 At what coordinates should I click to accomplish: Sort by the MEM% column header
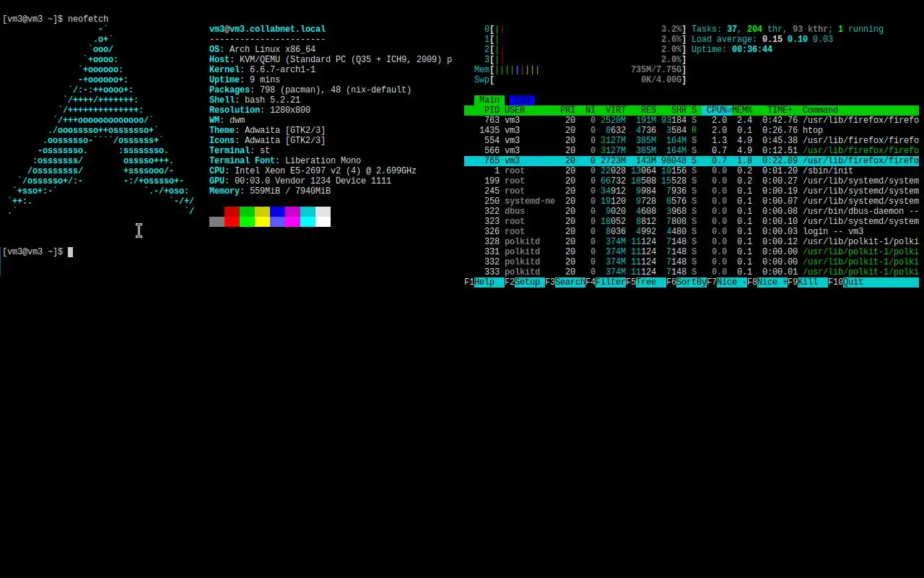coord(742,110)
